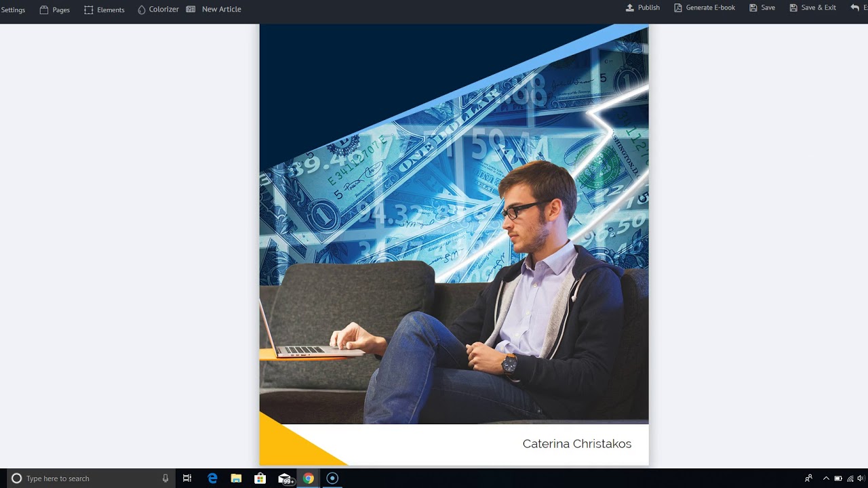Open Microsoft Edge from the taskbar
868x488 pixels.
tap(212, 479)
